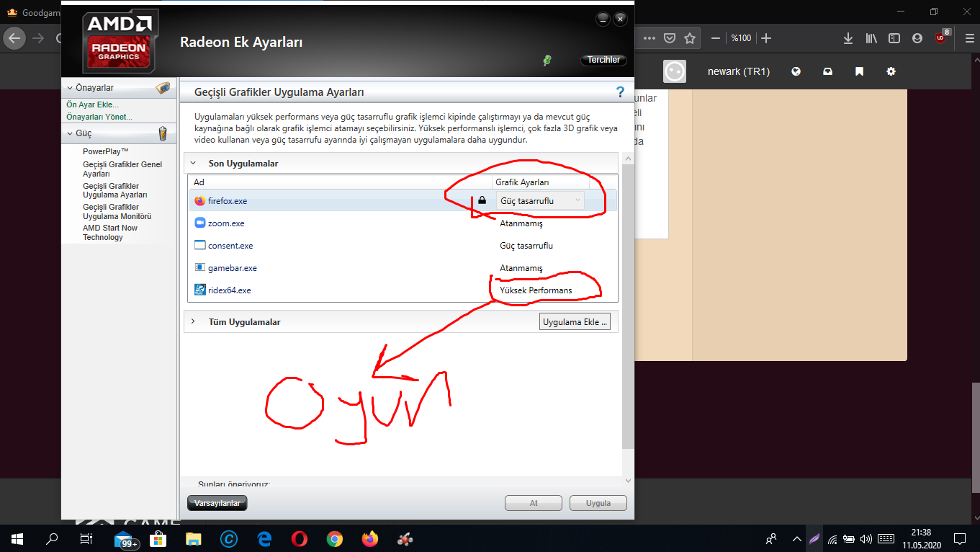Screen dimensions: 980x552
Task: Open Geçişli Grafikler Genel Ayarları
Action: coord(122,169)
